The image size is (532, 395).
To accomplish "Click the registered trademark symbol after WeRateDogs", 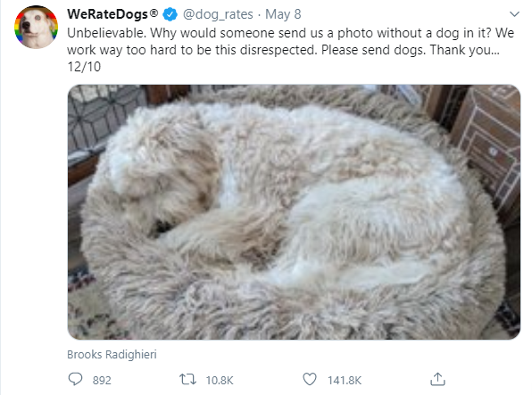I will pos(154,13).
